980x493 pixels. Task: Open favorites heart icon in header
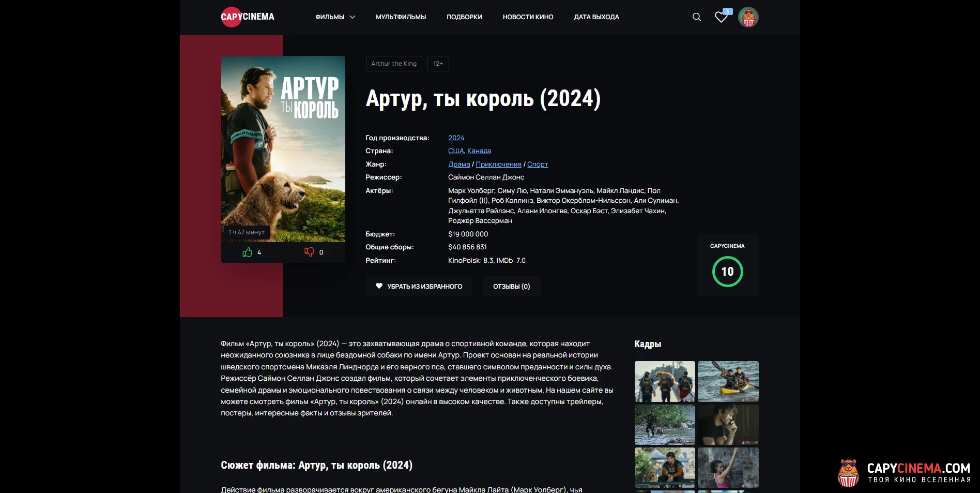722,17
